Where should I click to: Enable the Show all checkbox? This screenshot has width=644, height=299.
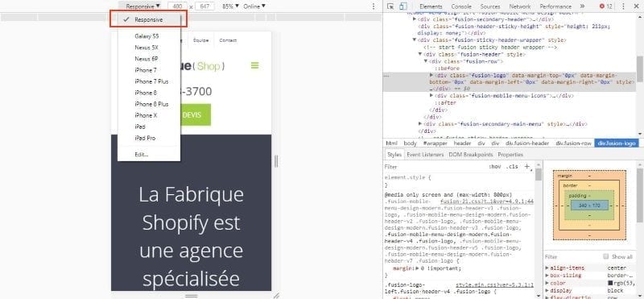tap(606, 256)
